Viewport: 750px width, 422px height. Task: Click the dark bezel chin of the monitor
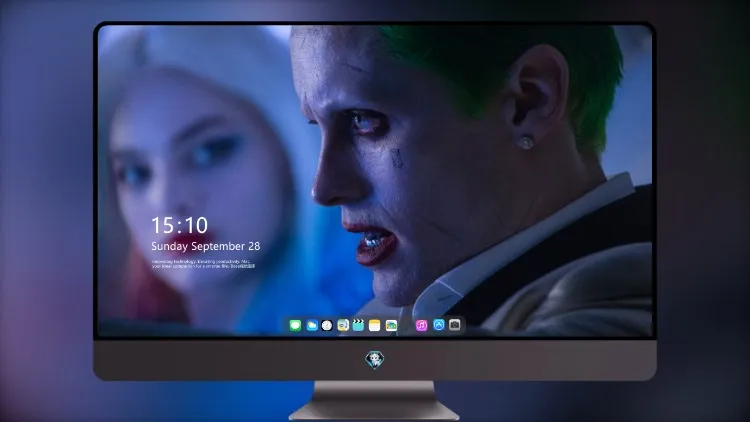click(x=375, y=360)
